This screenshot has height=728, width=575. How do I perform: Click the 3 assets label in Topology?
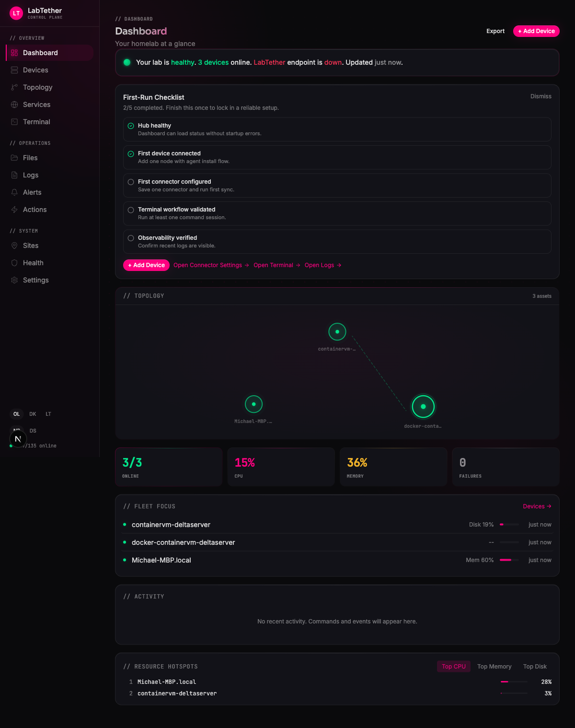[542, 296]
